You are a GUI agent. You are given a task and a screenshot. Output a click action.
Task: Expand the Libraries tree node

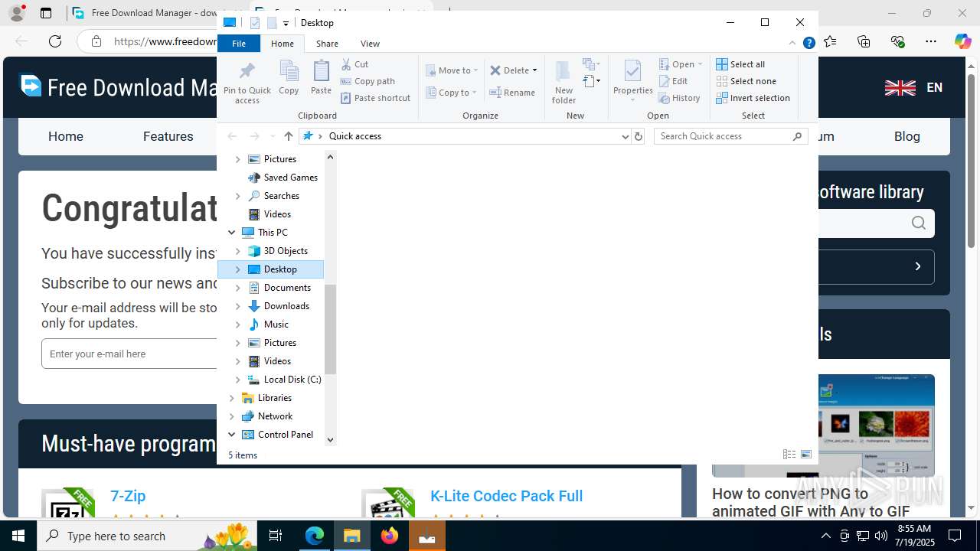tap(232, 398)
